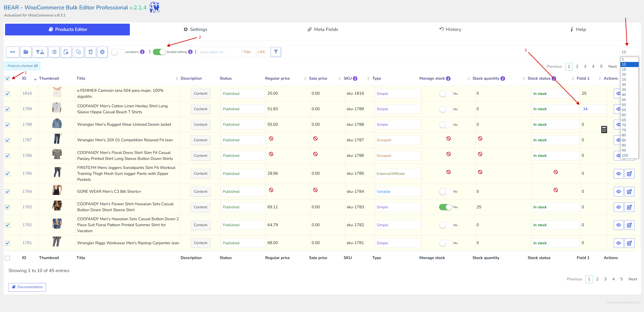Choose 50 in the per-page dropdown list
Viewport: 644px width, 312px height.
(629, 105)
